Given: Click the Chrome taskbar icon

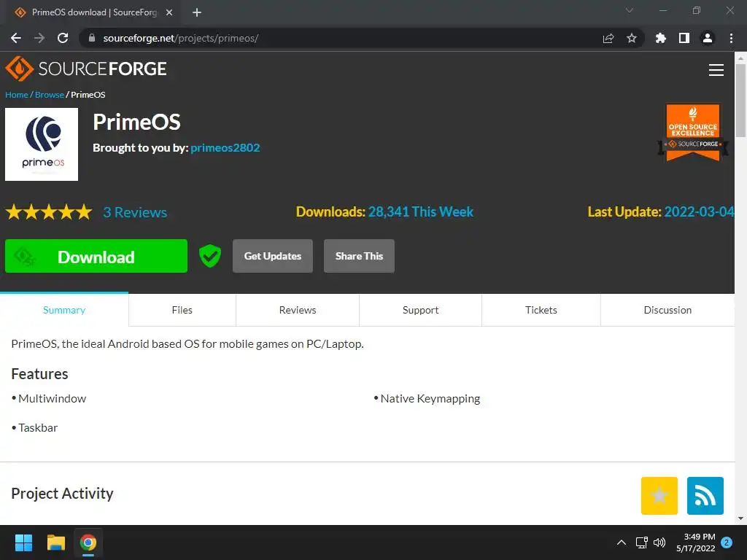Looking at the screenshot, I should 88,542.
